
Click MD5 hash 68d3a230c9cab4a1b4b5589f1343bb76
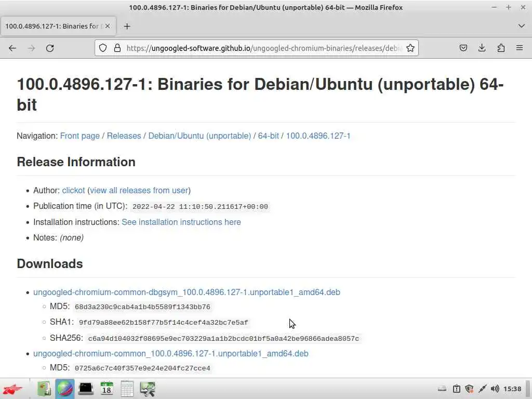tap(142, 307)
